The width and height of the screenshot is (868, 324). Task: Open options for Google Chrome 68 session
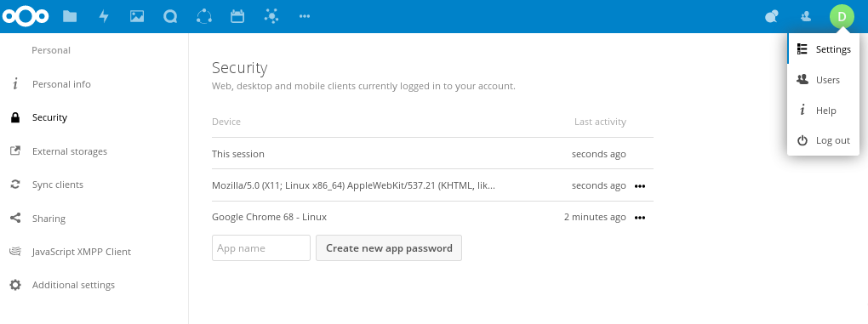click(x=640, y=218)
